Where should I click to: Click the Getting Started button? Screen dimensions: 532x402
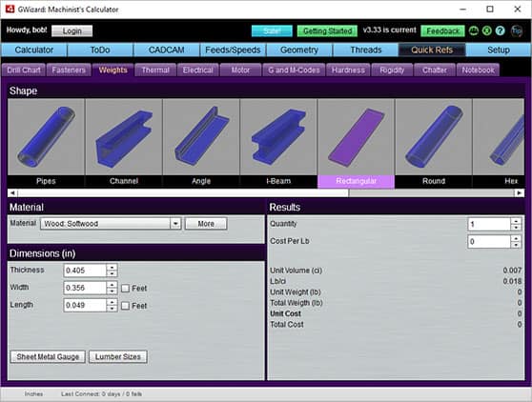click(327, 30)
